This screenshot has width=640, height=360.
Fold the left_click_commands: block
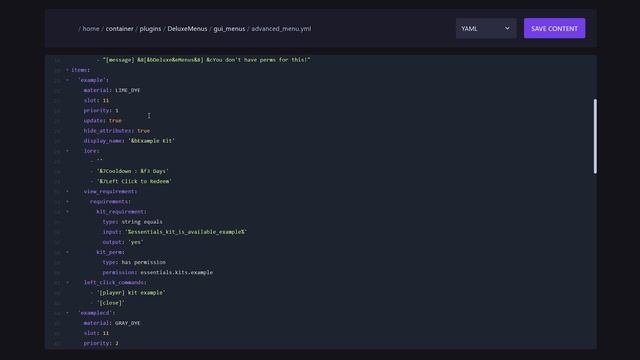67,282
